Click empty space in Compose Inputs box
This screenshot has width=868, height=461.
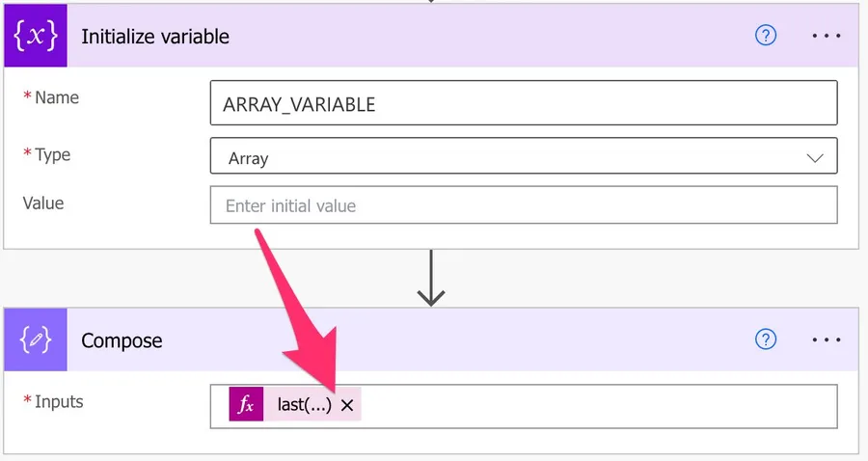coord(598,406)
